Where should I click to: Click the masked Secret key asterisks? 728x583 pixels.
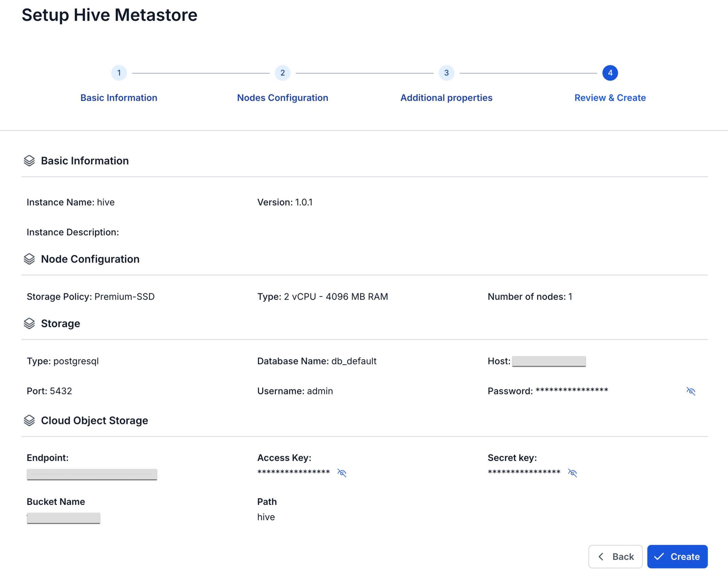point(524,472)
